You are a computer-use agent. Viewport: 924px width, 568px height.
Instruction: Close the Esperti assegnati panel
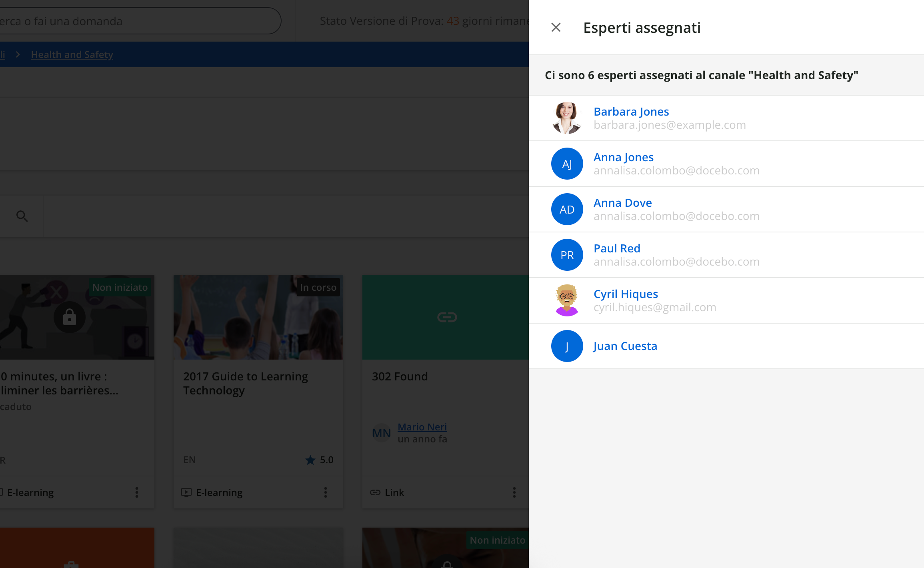556,27
